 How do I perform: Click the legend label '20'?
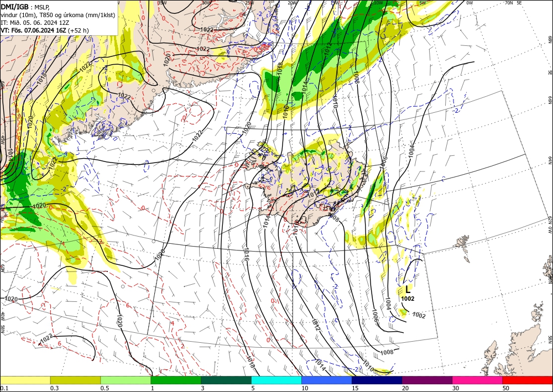point(405,388)
